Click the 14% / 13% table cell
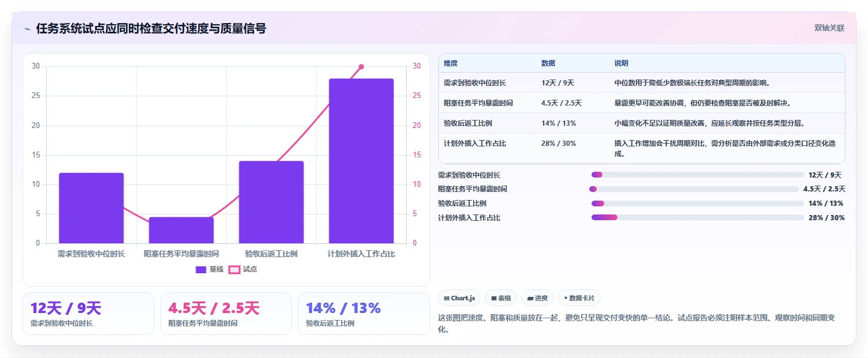The height and width of the screenshot is (358, 868). (x=559, y=123)
